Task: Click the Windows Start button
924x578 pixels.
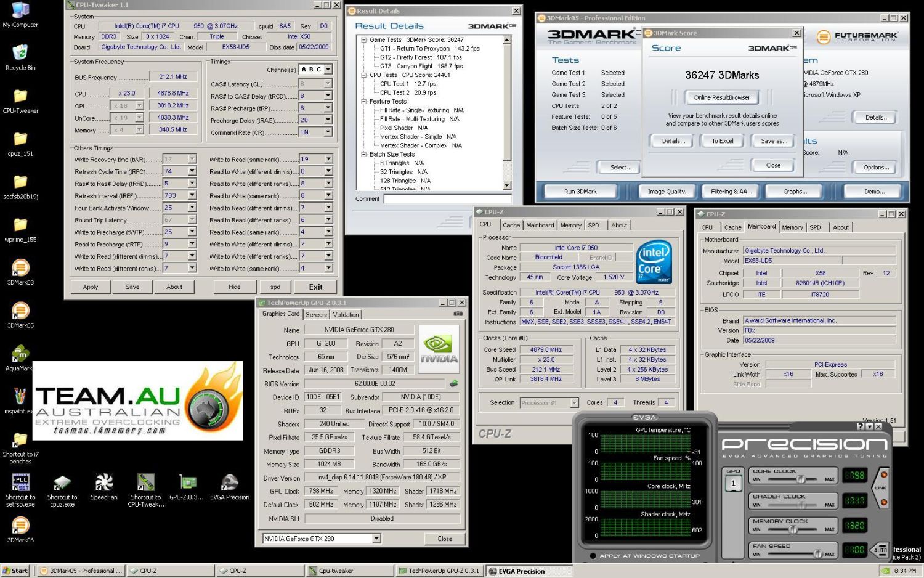Action: tap(15, 571)
